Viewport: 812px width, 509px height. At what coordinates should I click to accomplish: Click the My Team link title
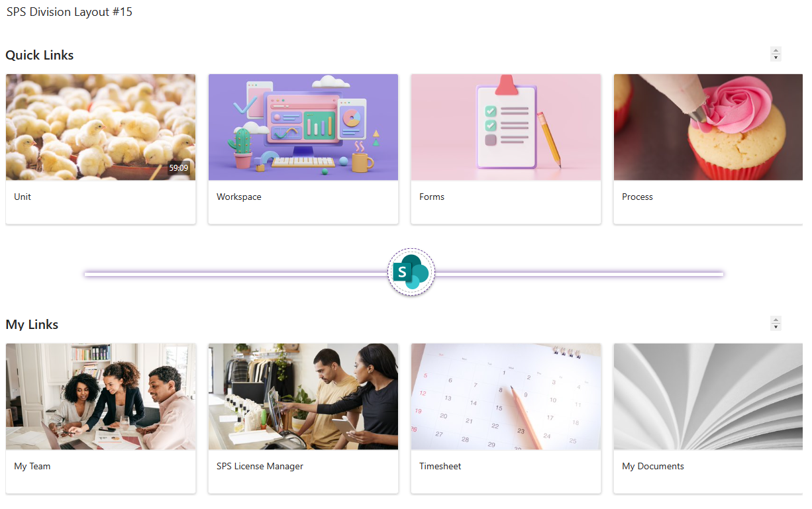pyautogui.click(x=32, y=466)
